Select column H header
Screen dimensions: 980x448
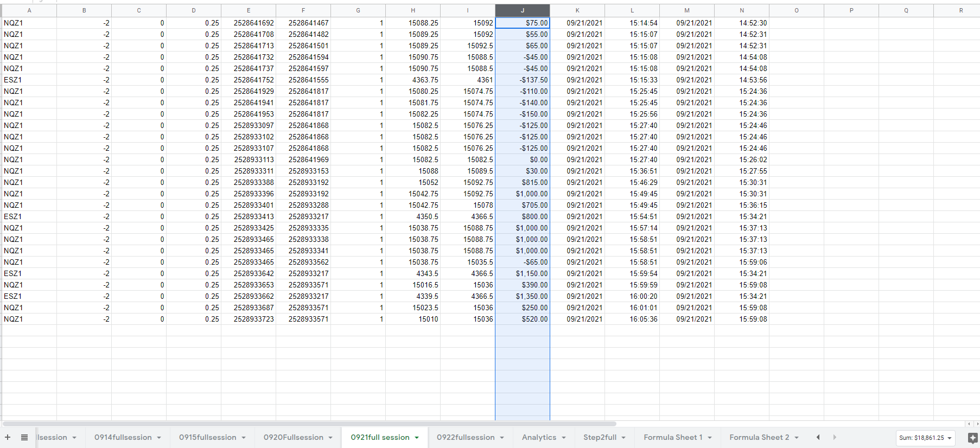(413, 10)
